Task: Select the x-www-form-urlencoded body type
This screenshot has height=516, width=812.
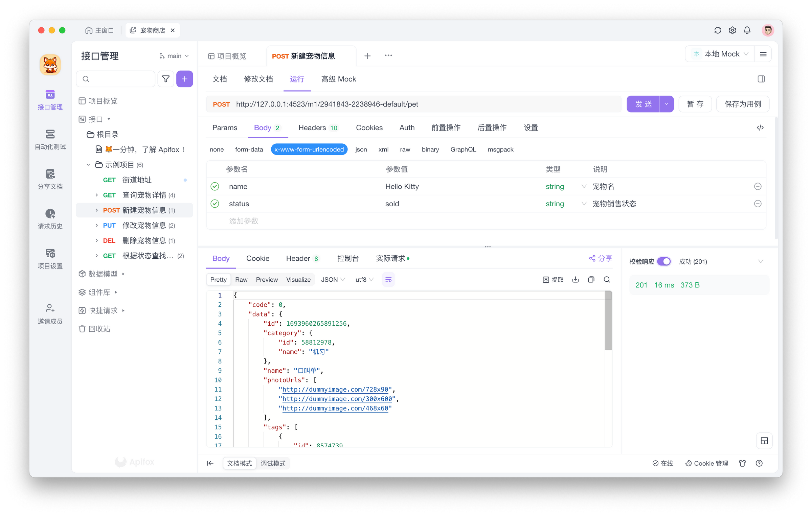Action: click(309, 149)
